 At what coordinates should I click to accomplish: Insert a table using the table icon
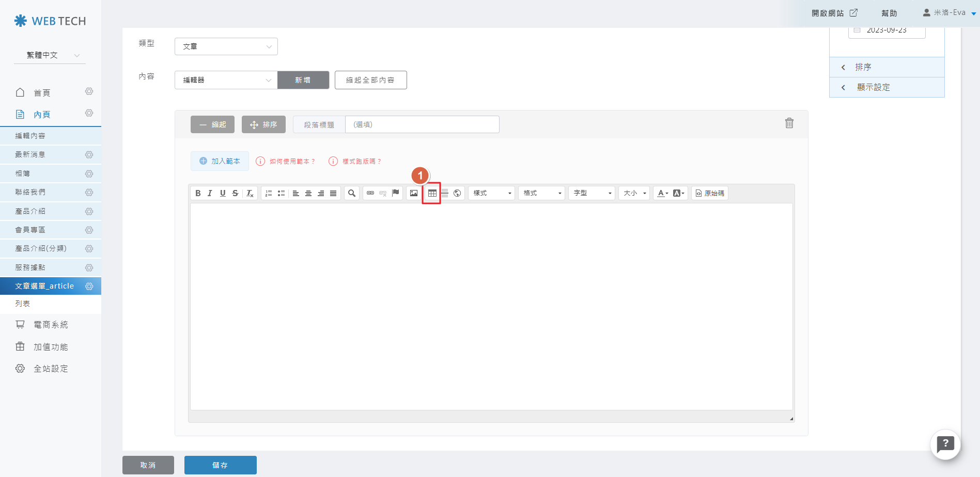[432, 193]
